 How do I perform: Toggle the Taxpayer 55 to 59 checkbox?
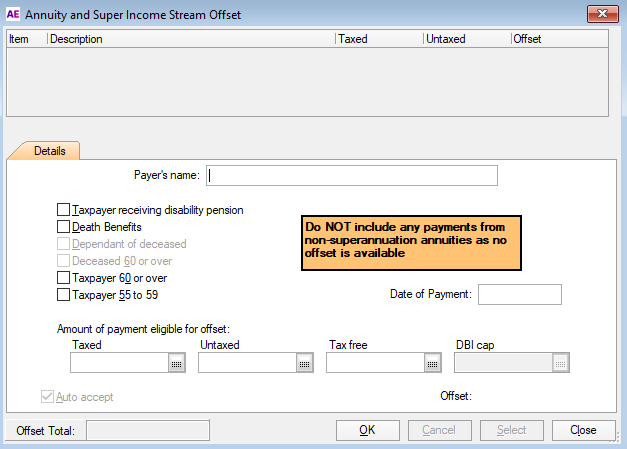click(x=64, y=295)
